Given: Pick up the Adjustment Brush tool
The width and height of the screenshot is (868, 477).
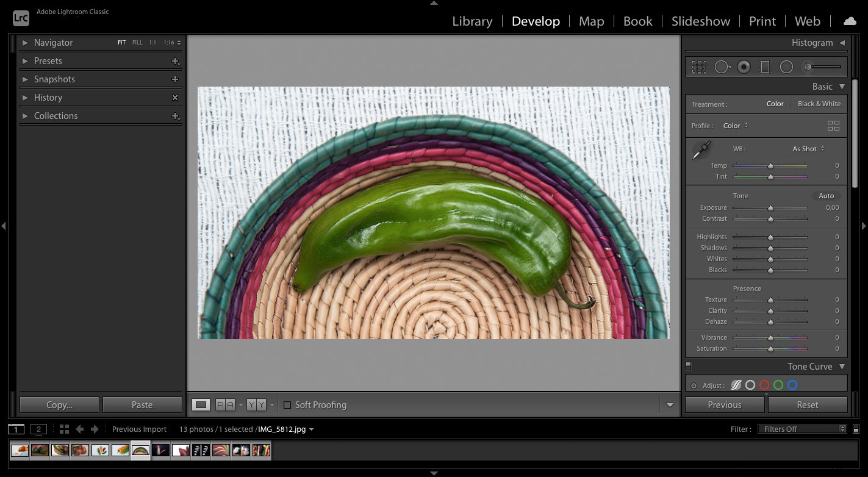Looking at the screenshot, I should point(808,66).
